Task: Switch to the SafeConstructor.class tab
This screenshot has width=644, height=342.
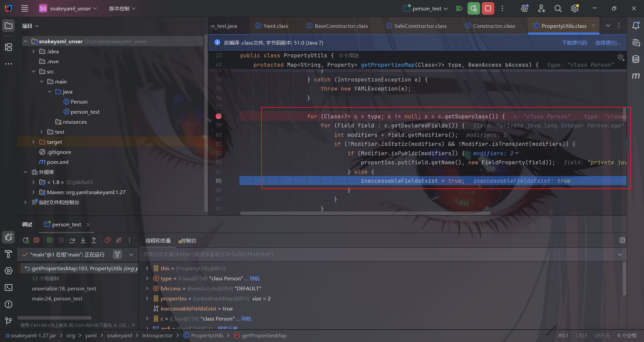Action: [417, 26]
